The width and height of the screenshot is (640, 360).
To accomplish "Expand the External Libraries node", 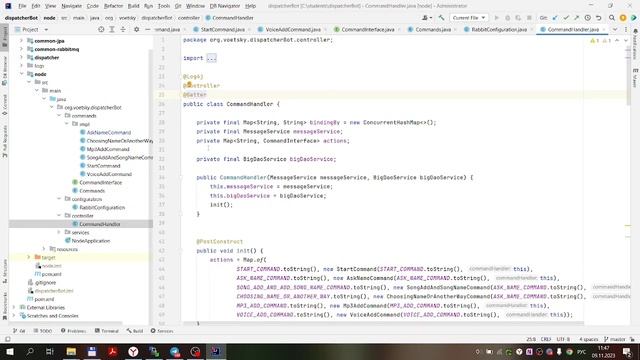I will point(14,307).
